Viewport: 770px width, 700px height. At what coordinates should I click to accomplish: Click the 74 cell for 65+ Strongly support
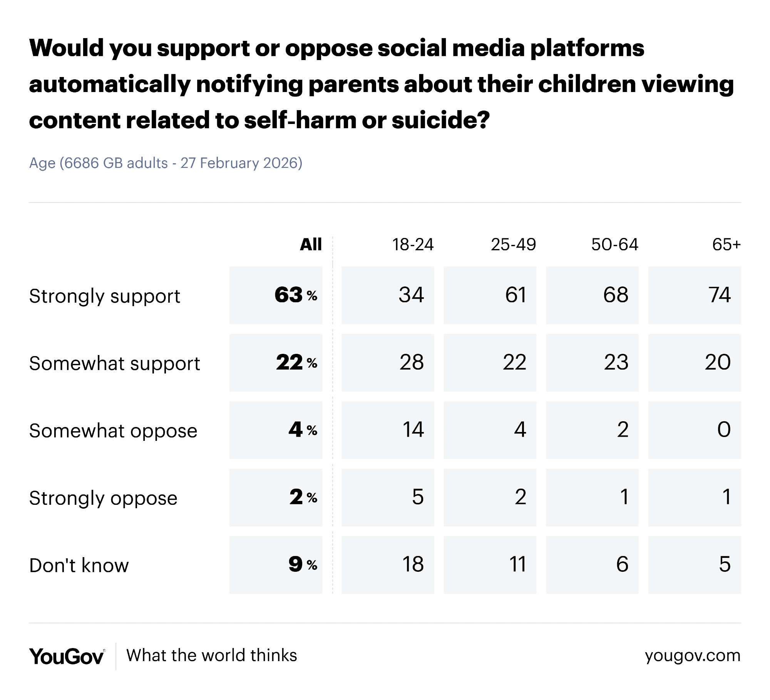695,295
